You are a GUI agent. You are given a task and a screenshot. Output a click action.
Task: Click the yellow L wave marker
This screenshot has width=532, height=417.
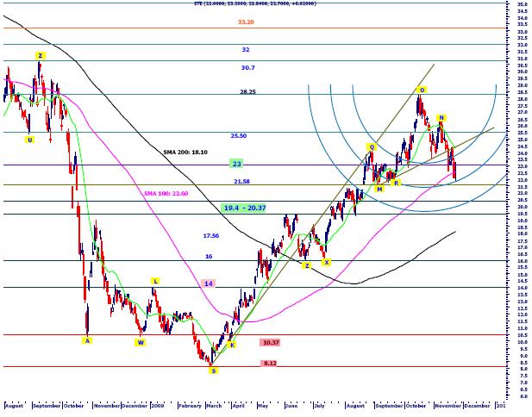click(x=155, y=281)
